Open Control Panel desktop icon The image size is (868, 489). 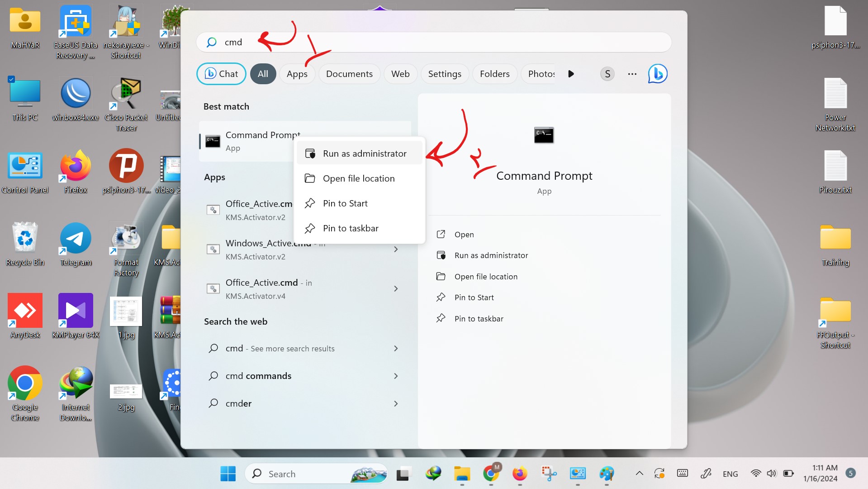click(x=25, y=172)
